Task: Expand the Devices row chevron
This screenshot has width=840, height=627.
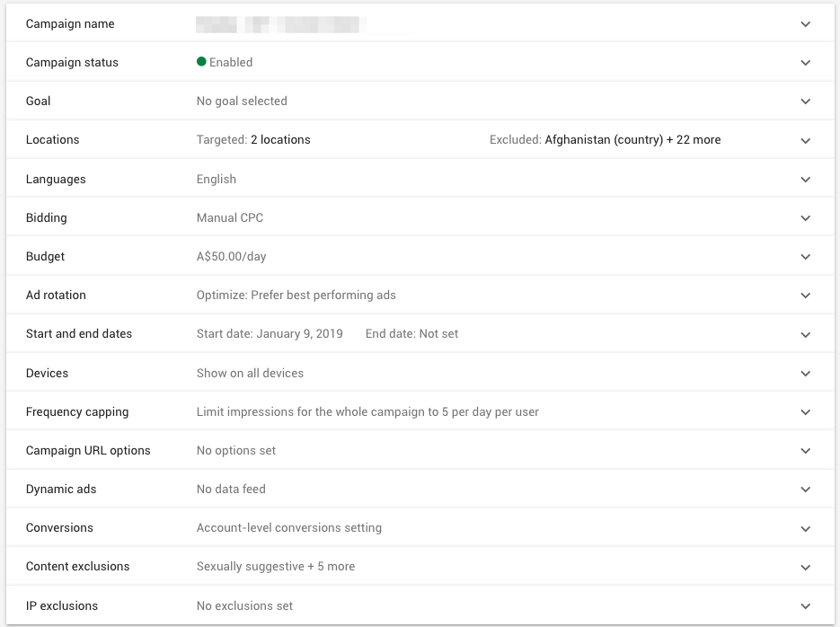Action: coord(805,373)
